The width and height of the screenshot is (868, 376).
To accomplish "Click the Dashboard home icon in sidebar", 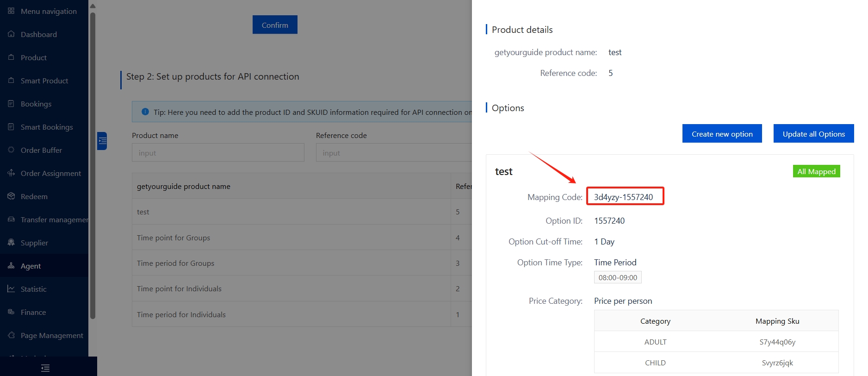I will click(x=11, y=34).
